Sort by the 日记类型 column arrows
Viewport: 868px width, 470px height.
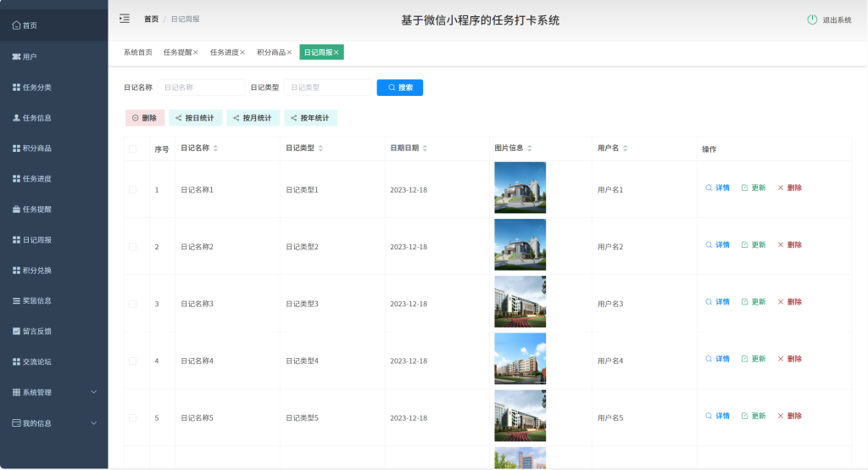point(320,148)
